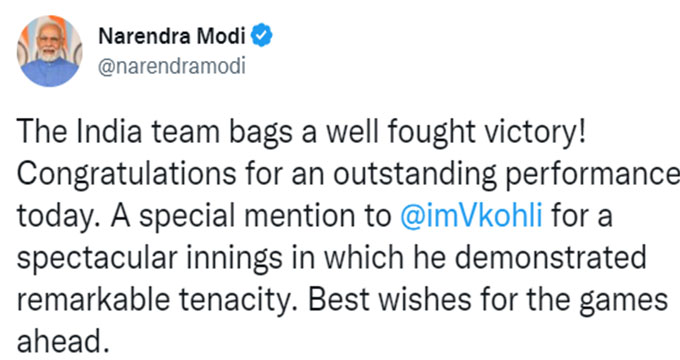Click the phrase 'Best wishes' in tweet
680x360 pixels.
click(x=389, y=299)
